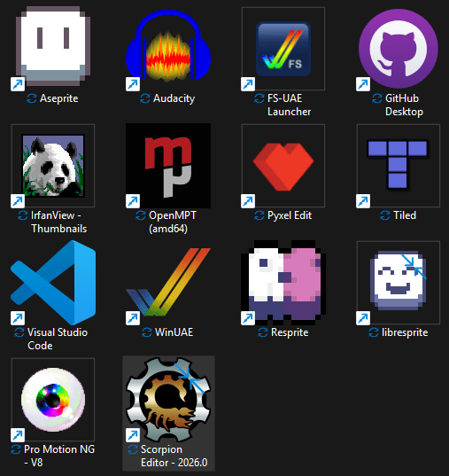Click the sync icon beside Pro Motion NG
Viewport: 449px width, 476px height.
click(16, 449)
